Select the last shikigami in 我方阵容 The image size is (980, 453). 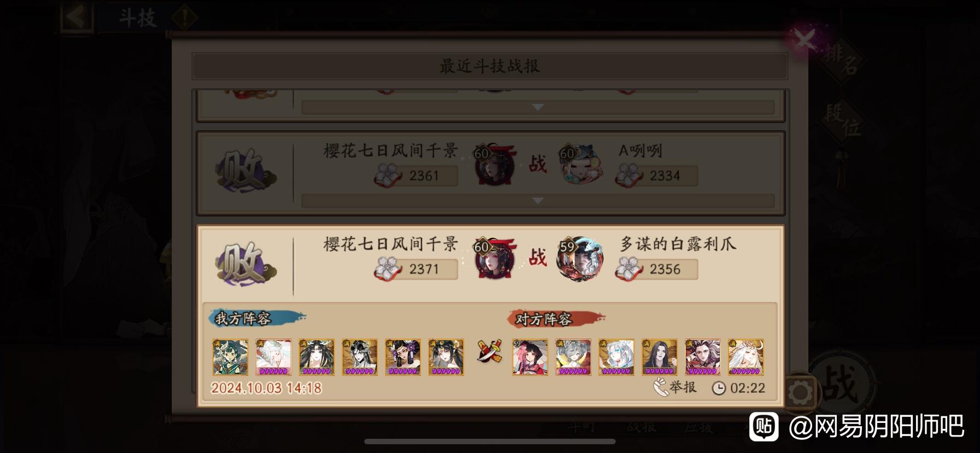(x=446, y=357)
